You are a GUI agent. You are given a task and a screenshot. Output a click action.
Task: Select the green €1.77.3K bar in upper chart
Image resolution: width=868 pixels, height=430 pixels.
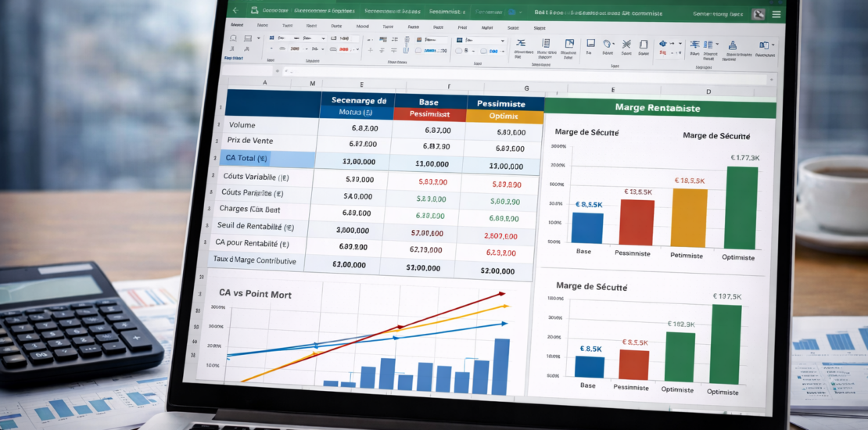(x=741, y=208)
